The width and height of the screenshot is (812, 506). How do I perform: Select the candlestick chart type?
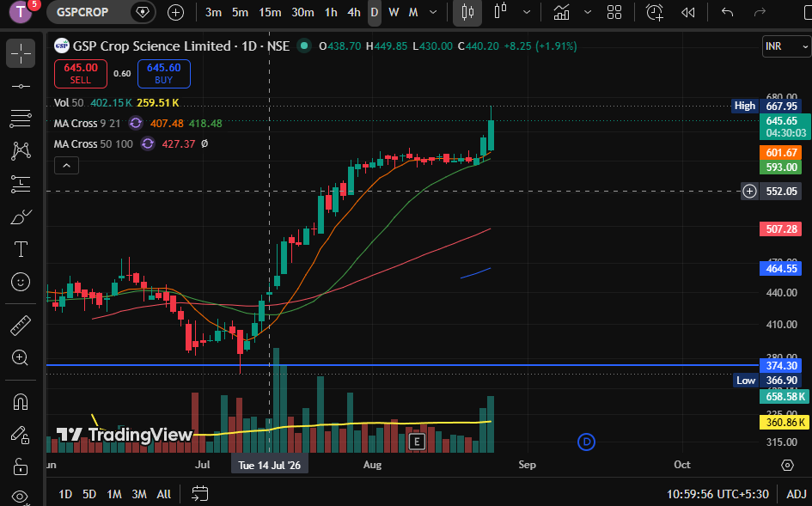point(467,12)
